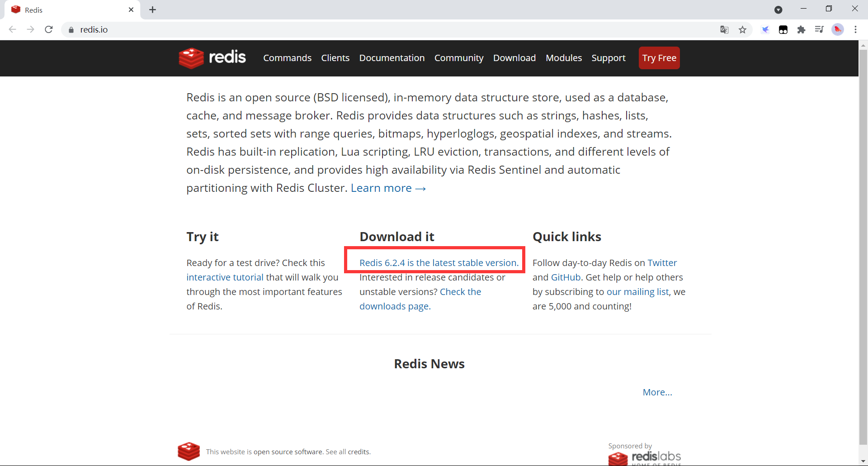Click the blue bird extension icon
This screenshot has height=466, width=868.
coord(765,30)
